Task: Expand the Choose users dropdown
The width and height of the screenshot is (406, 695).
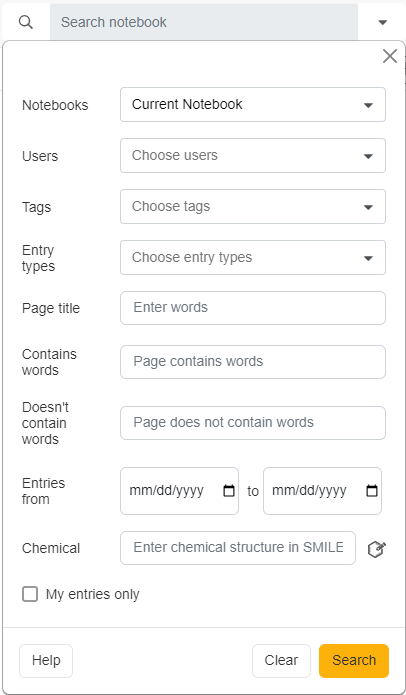Action: coord(253,156)
